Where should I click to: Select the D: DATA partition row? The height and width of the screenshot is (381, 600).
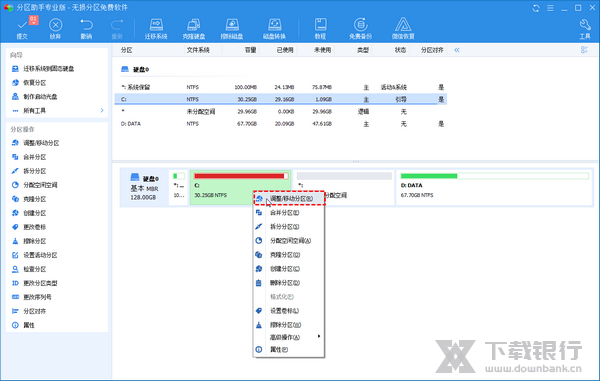[x=280, y=124]
